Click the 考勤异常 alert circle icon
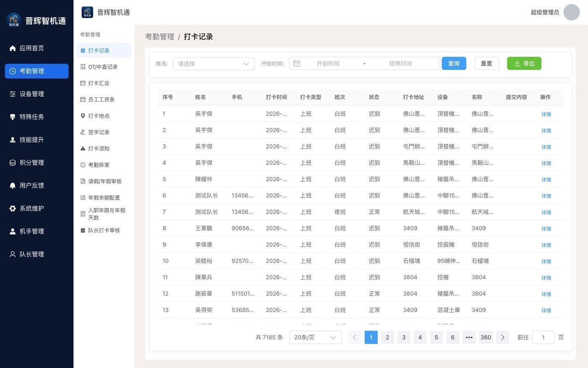Screen dimensions: 588x368 (x=83, y=165)
